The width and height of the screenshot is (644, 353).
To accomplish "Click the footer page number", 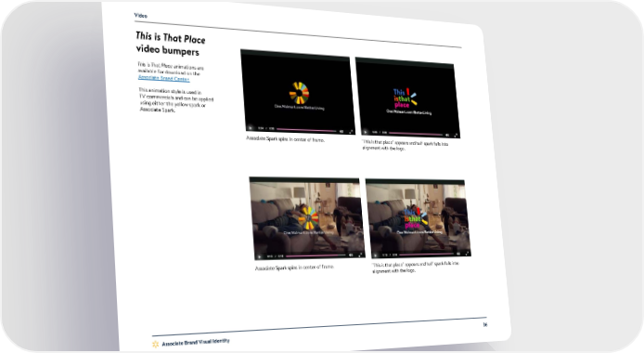I will click(485, 324).
